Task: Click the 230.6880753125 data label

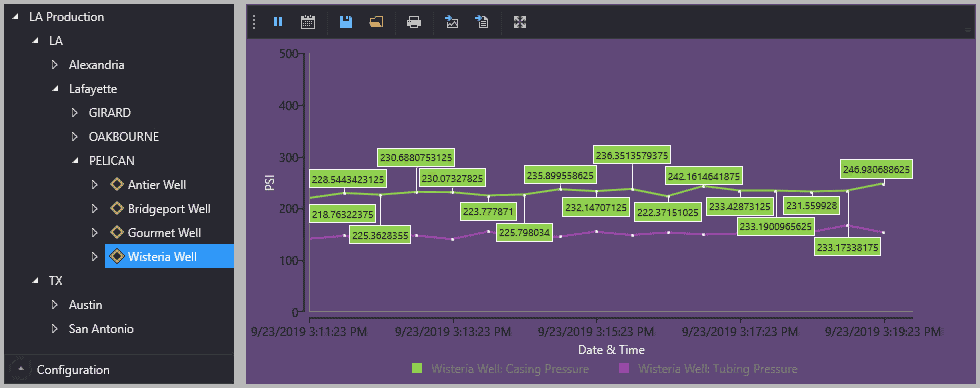Action: (416, 157)
